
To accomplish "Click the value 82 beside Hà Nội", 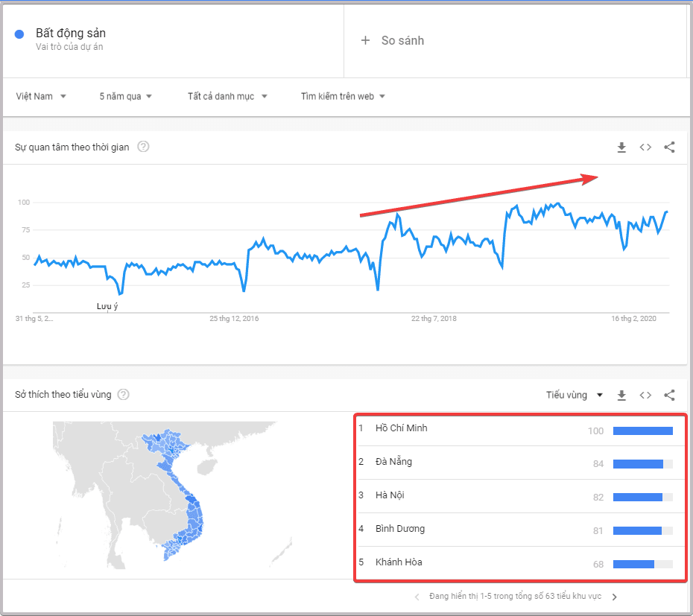I will tap(598, 498).
